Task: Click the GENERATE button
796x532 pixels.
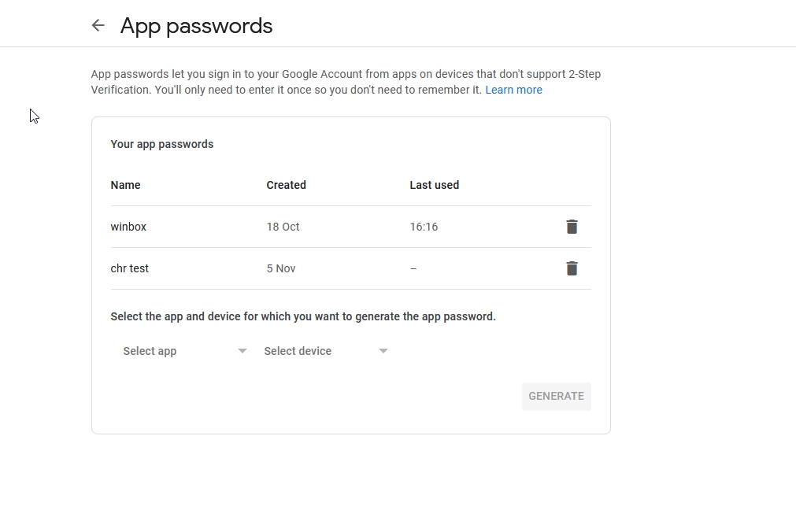Action: pyautogui.click(x=556, y=396)
